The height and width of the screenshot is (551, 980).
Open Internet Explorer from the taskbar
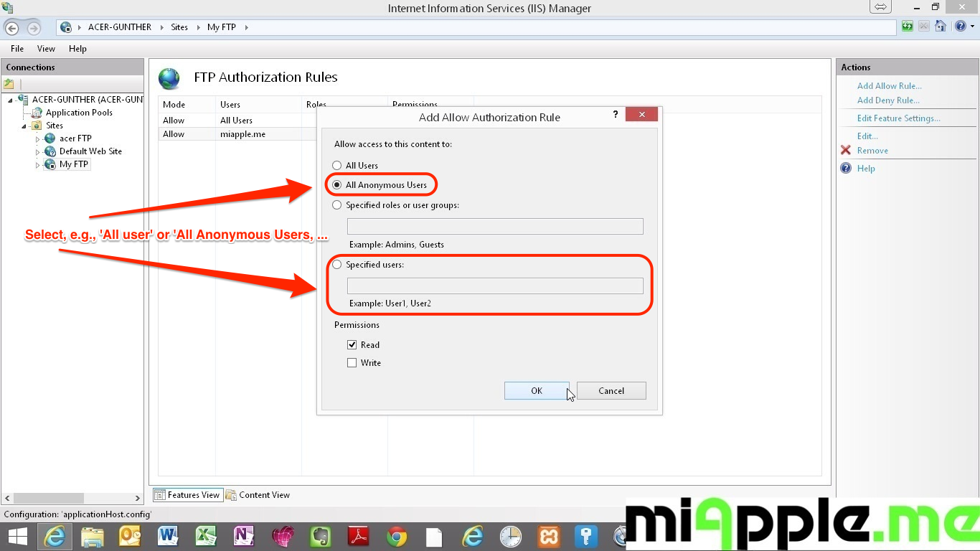point(55,536)
